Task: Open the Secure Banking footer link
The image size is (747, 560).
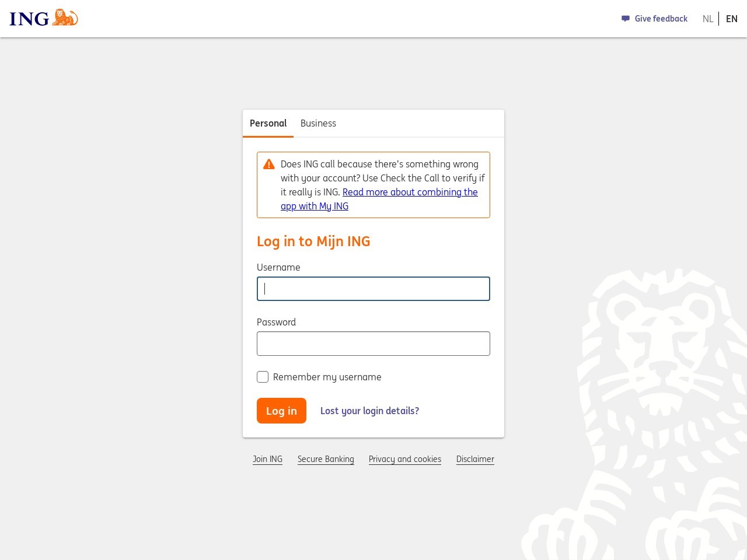Action: 326,459
